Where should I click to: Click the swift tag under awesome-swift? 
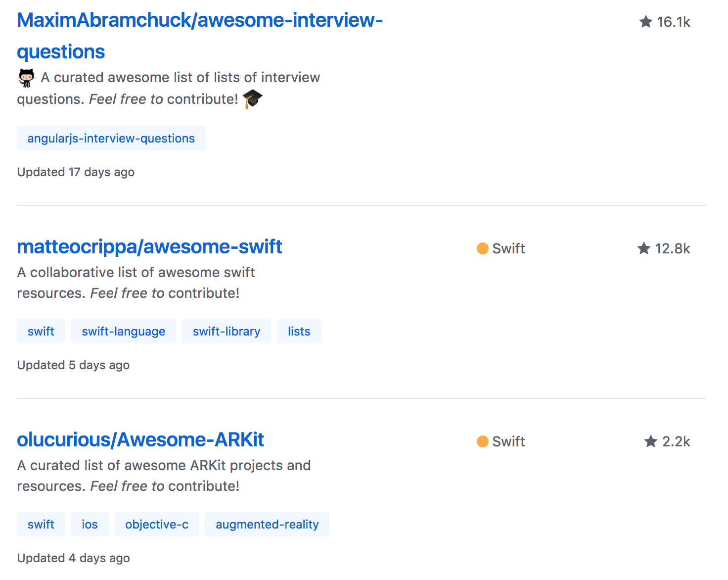coord(41,332)
